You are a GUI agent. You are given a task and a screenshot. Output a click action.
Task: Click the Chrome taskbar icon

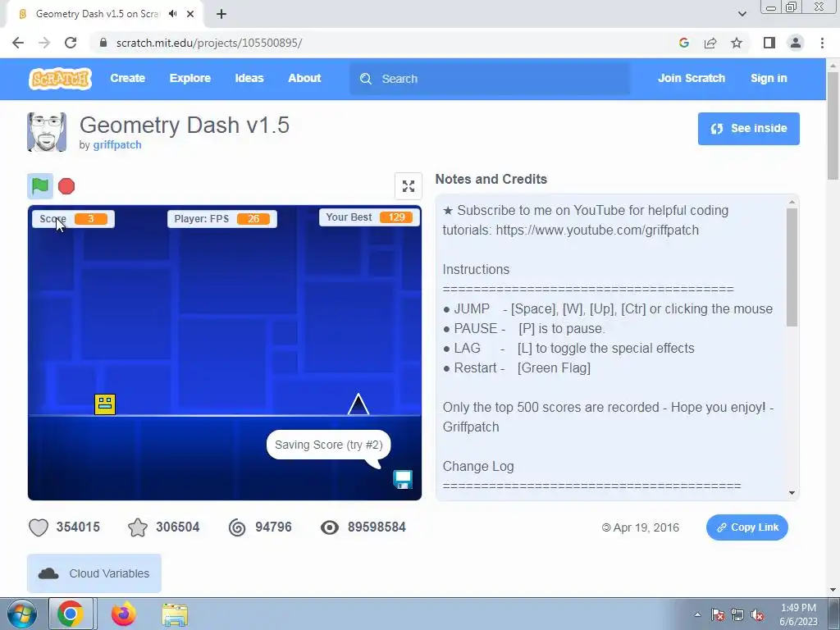tap(71, 614)
